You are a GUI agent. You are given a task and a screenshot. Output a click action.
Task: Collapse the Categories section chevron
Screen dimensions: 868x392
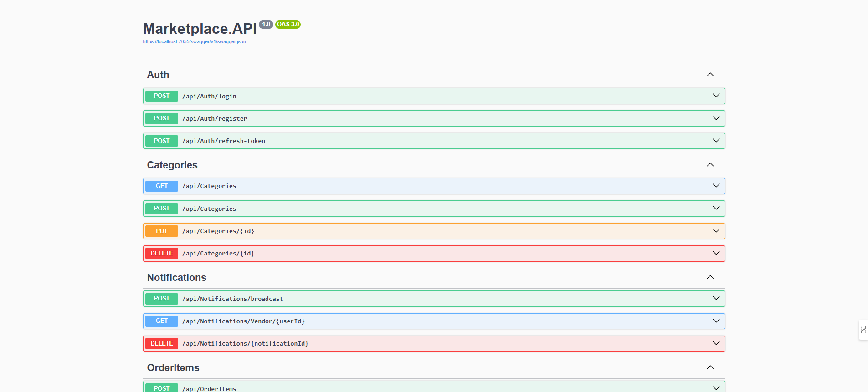coord(710,165)
